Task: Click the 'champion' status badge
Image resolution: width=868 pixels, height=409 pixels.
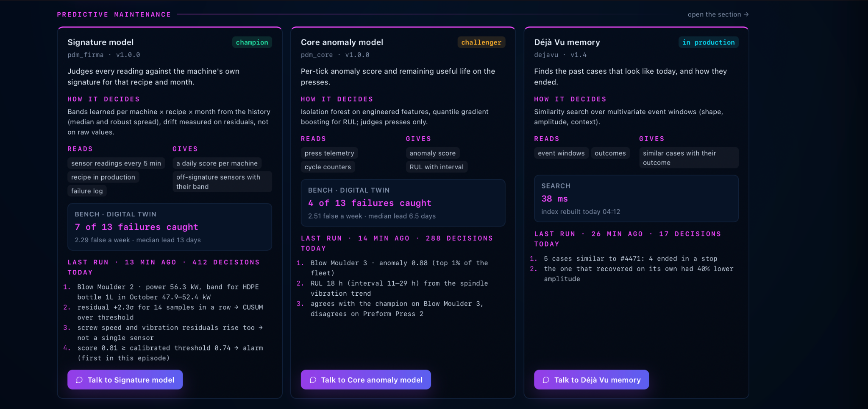Action: click(252, 42)
